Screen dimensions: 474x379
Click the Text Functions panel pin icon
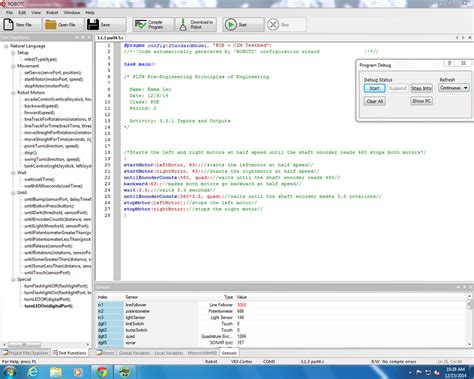tap(83, 37)
